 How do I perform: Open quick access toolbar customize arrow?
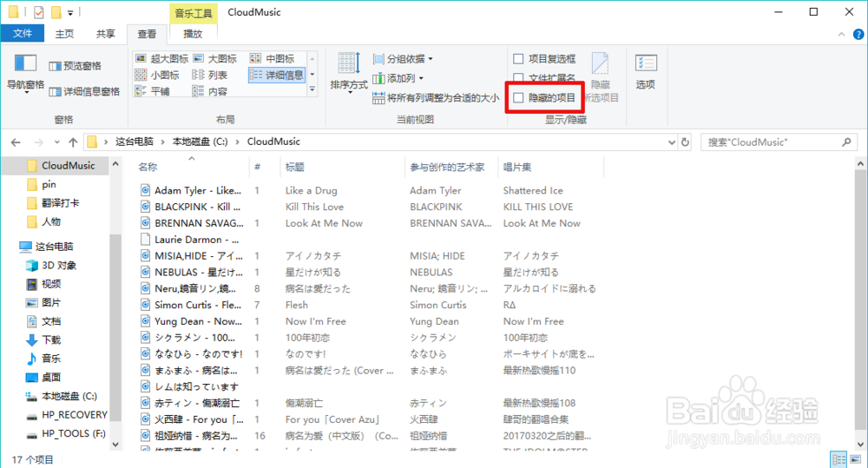pyautogui.click(x=70, y=12)
